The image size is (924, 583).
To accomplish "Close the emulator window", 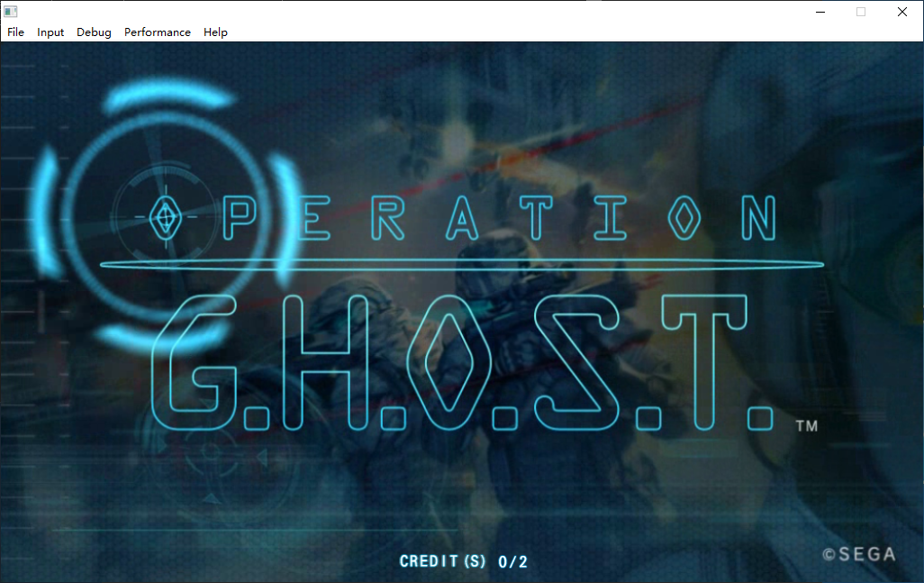I will [902, 12].
